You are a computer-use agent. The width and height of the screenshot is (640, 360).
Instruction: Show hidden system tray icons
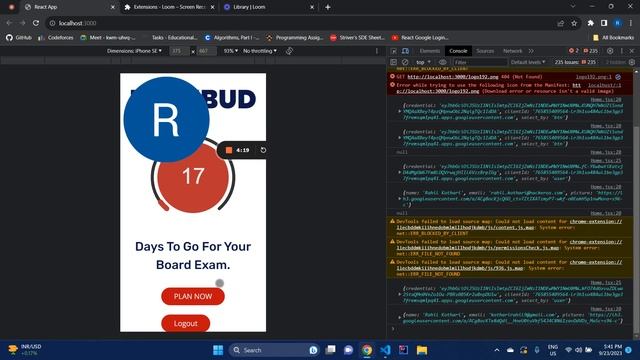pyautogui.click(x=497, y=350)
